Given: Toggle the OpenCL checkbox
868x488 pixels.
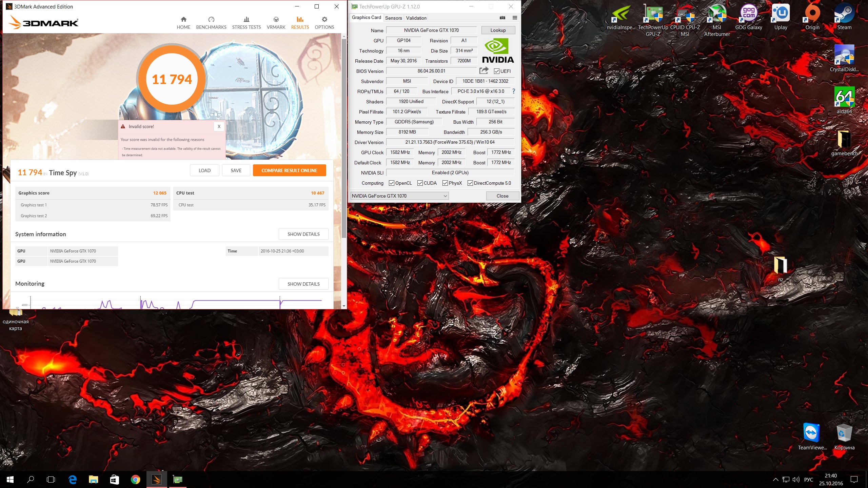Looking at the screenshot, I should pyautogui.click(x=392, y=183).
